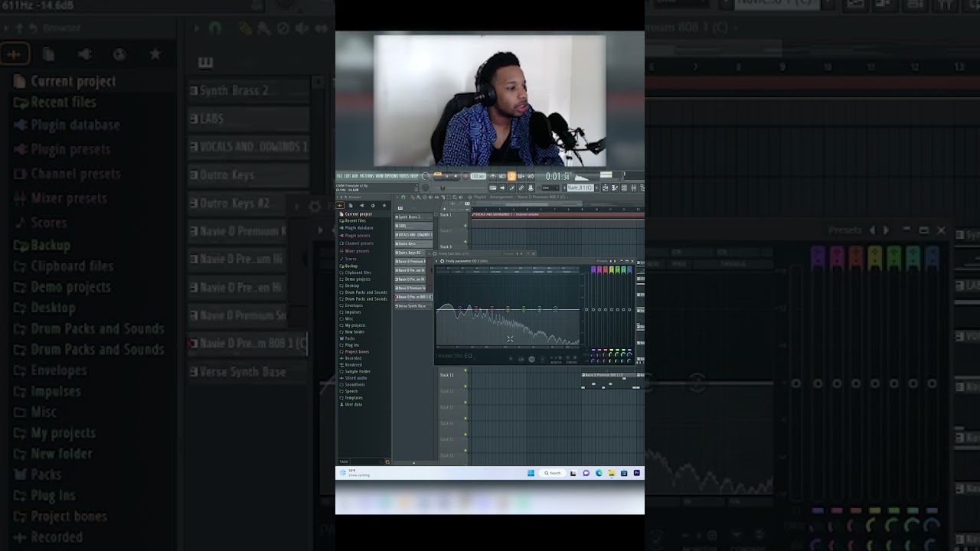Toggle the Track 14 mute light

465,435
